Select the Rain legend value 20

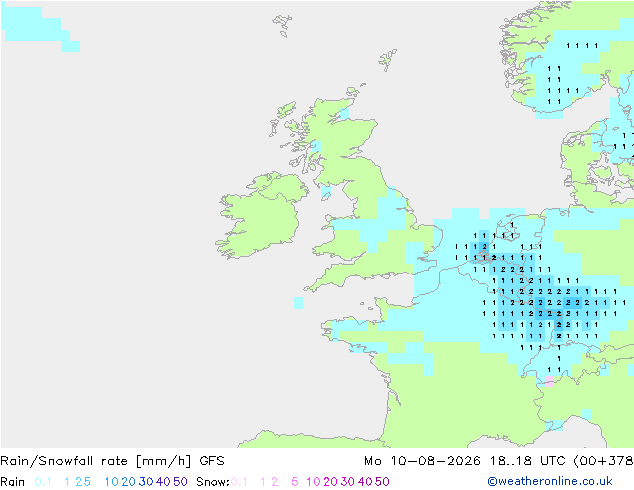click(x=128, y=482)
